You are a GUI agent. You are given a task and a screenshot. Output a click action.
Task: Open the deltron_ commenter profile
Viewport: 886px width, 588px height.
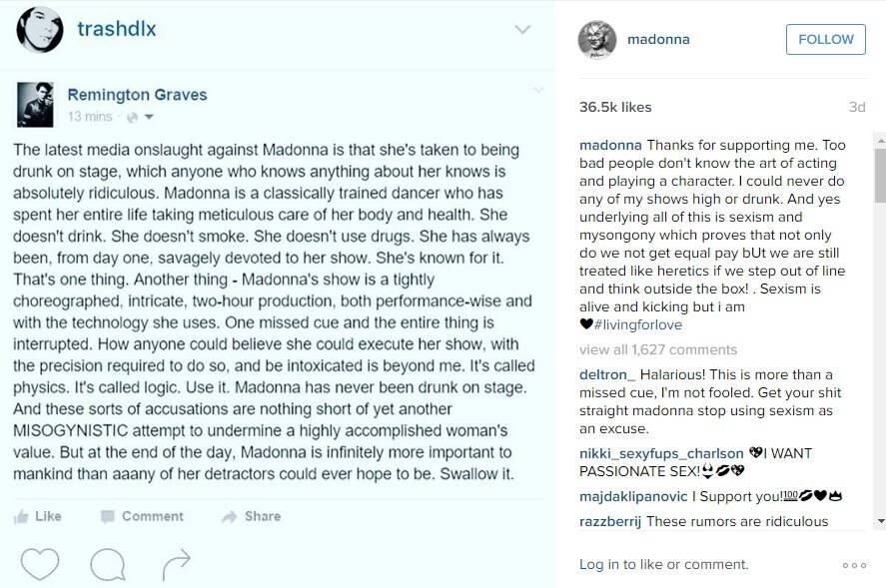point(607,374)
